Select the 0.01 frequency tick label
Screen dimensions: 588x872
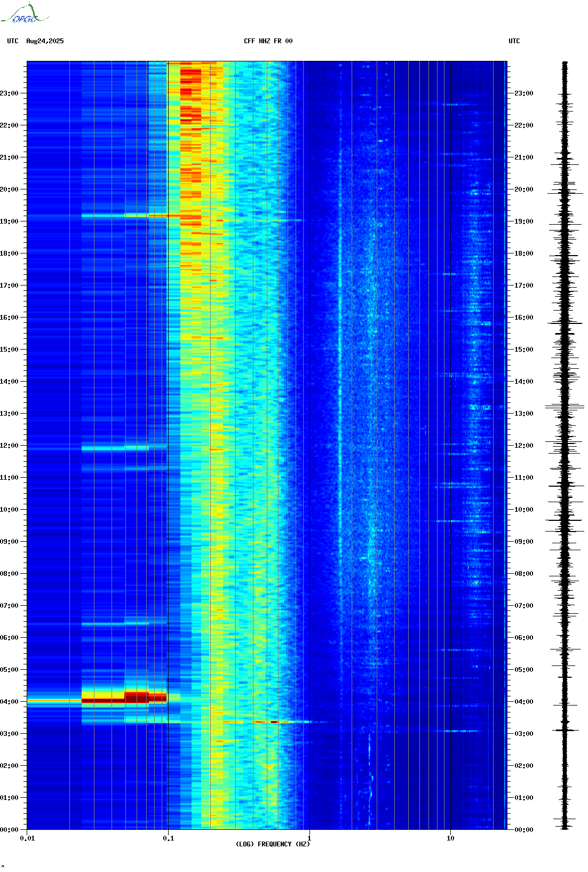27,838
